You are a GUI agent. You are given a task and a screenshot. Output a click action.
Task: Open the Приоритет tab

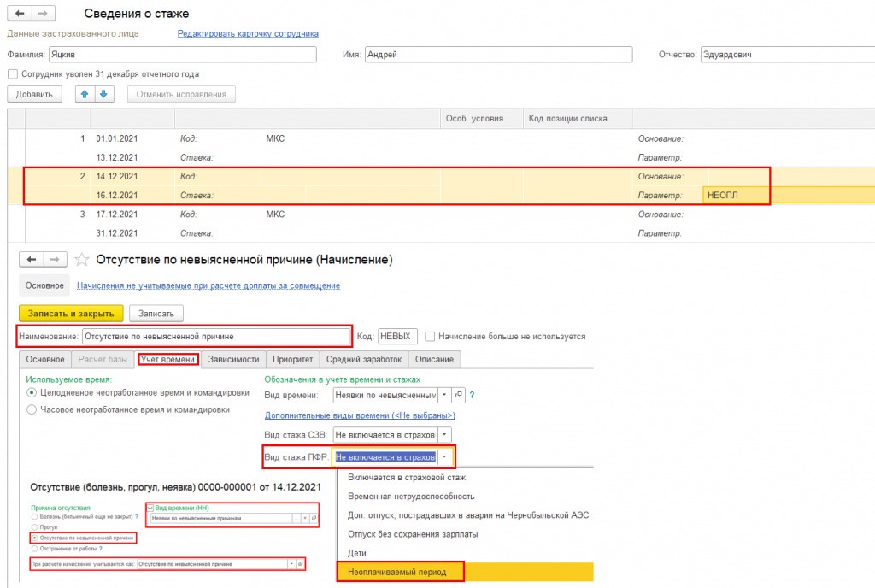(292, 359)
